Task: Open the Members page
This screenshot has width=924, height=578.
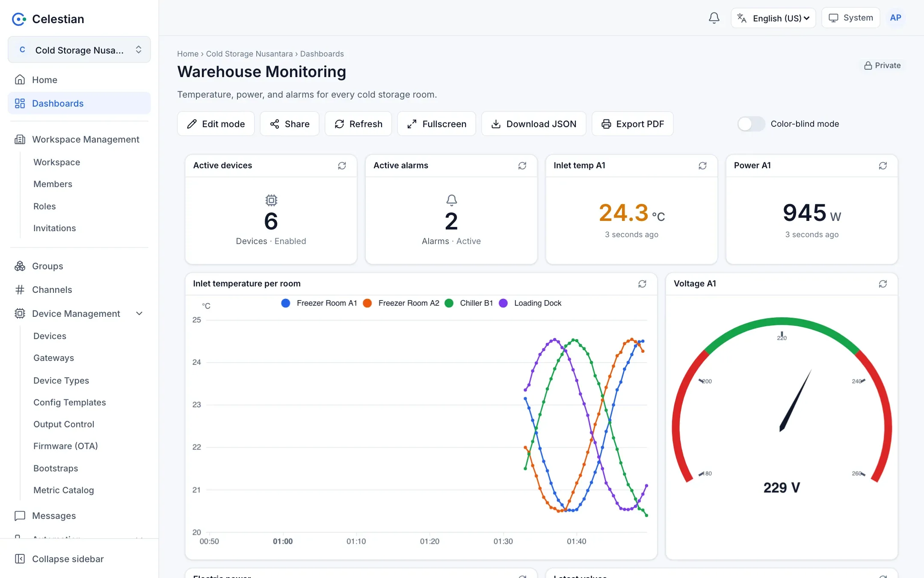Action: point(53,184)
